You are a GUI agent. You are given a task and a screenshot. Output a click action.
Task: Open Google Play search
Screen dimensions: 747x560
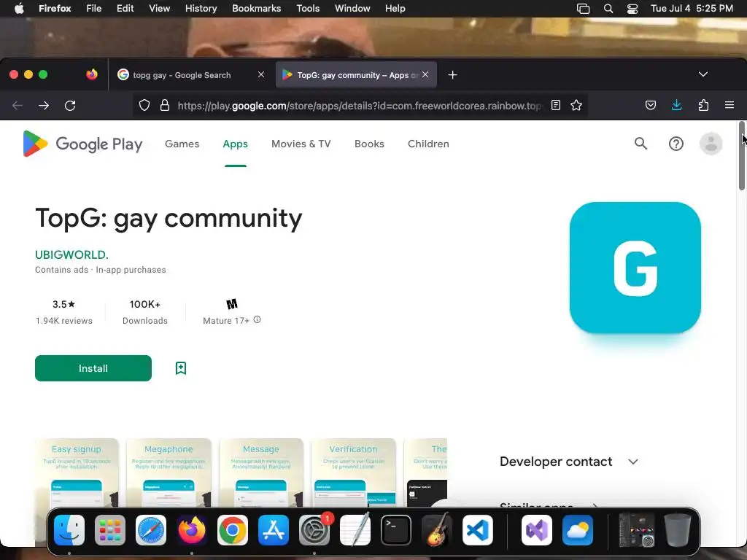(x=640, y=144)
